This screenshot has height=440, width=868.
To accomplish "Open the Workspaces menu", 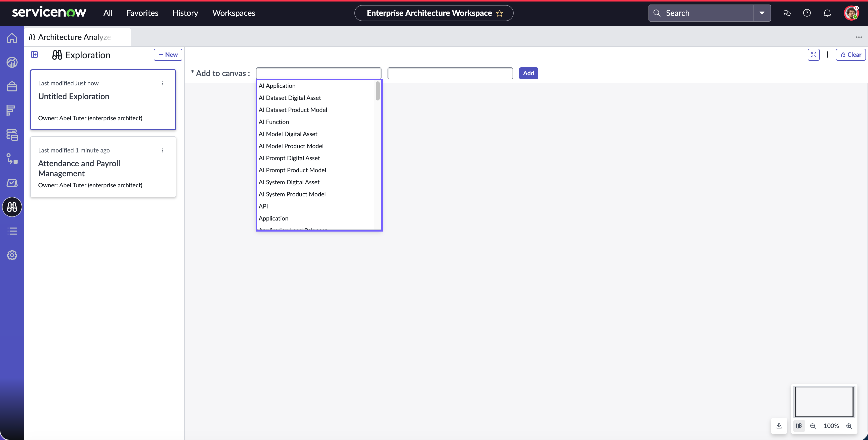I will pos(234,13).
